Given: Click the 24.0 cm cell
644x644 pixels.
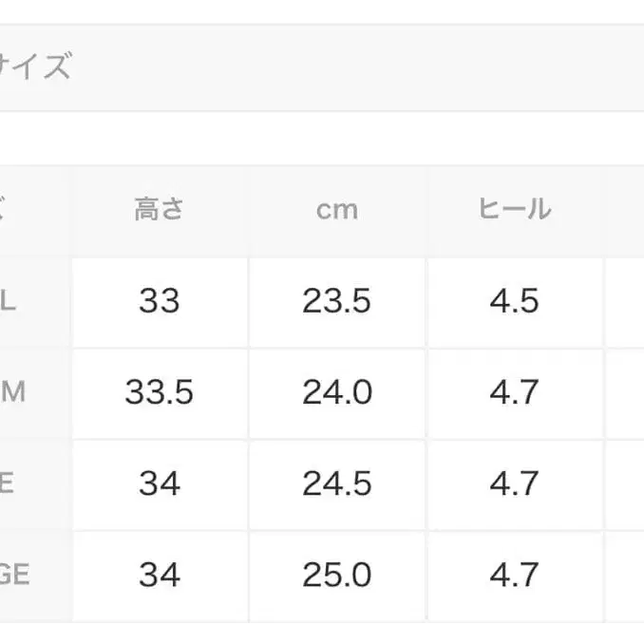Looking at the screenshot, I should coord(337,392).
